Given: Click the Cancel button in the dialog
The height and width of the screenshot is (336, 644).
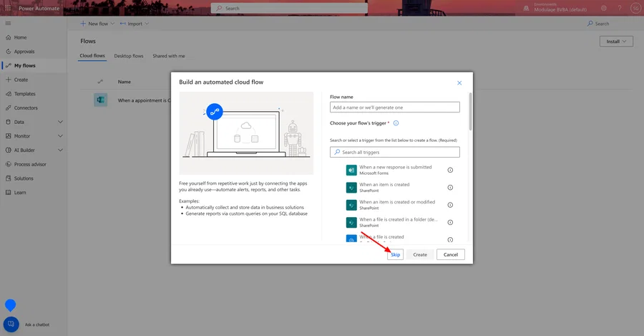Looking at the screenshot, I should click(451, 254).
